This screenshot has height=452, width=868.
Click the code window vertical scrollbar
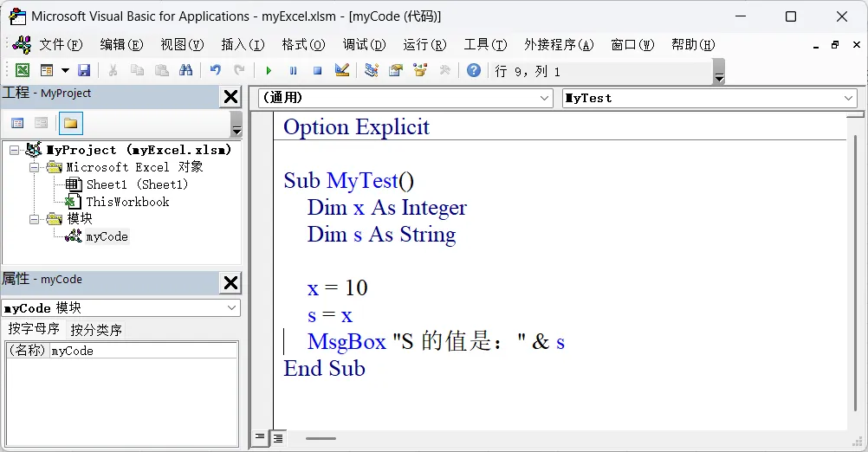856,274
